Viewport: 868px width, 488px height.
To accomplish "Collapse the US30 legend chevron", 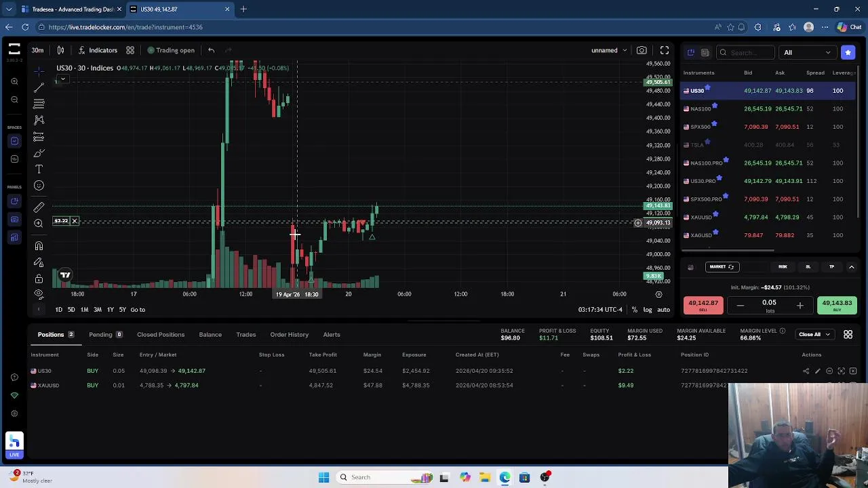I will (x=63, y=79).
